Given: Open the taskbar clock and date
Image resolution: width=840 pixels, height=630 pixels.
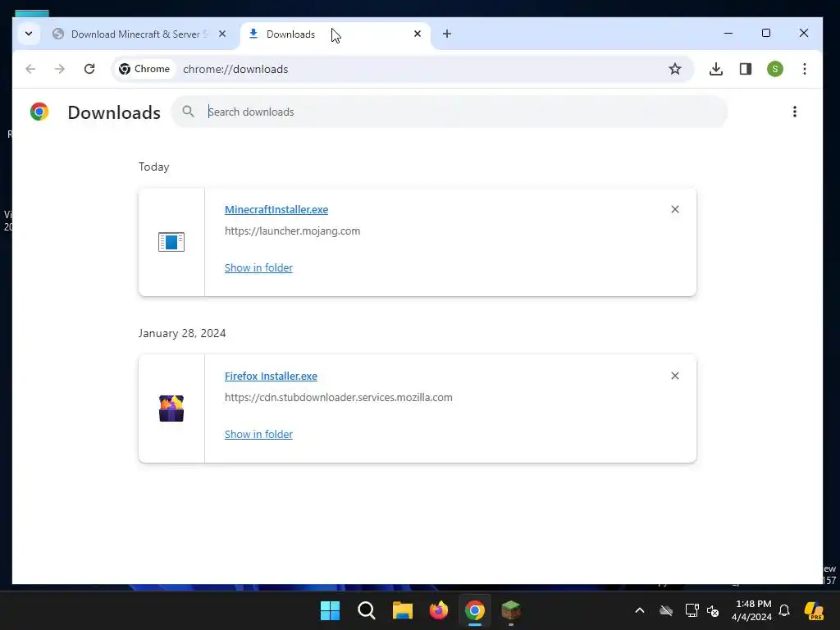Looking at the screenshot, I should click(x=752, y=610).
